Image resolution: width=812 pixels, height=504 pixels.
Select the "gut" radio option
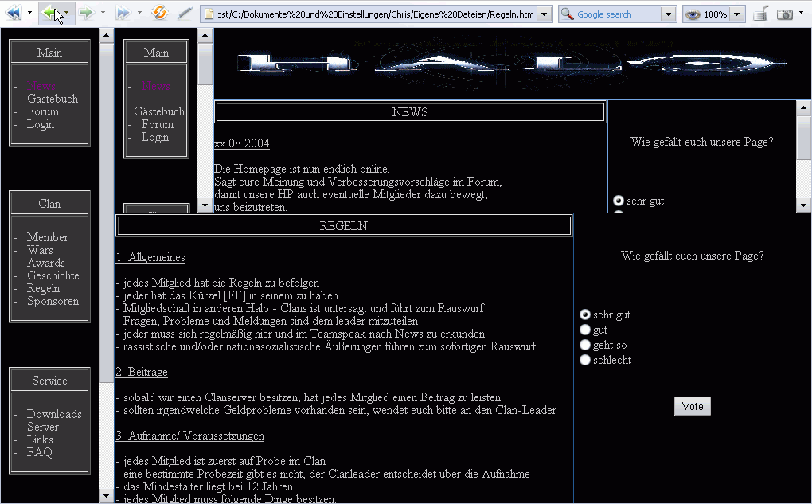click(586, 330)
